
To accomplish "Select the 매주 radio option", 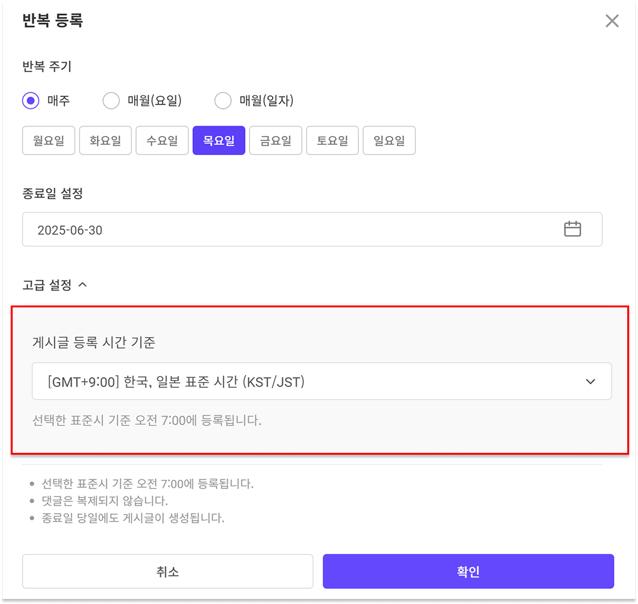I will click(31, 101).
